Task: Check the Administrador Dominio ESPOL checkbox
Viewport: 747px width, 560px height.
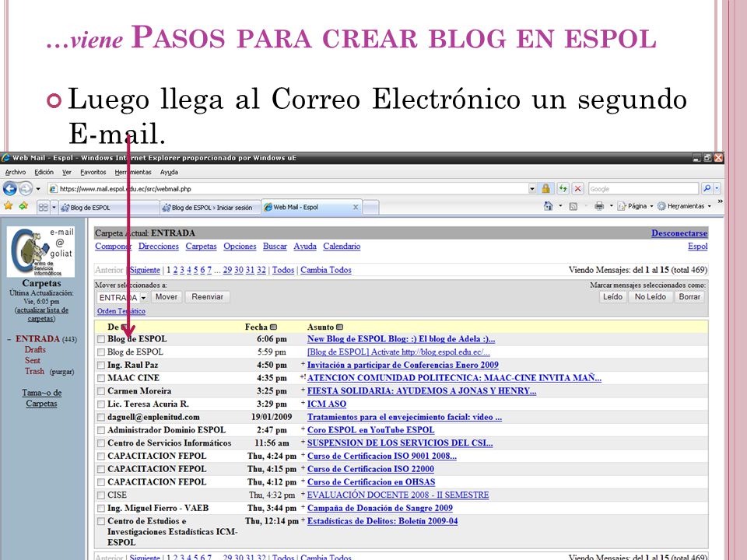Action: pyautogui.click(x=101, y=430)
